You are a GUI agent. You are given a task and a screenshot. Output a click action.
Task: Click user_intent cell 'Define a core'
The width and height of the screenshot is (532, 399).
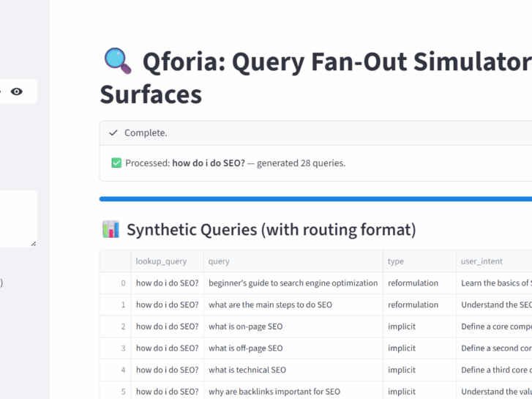point(494,327)
